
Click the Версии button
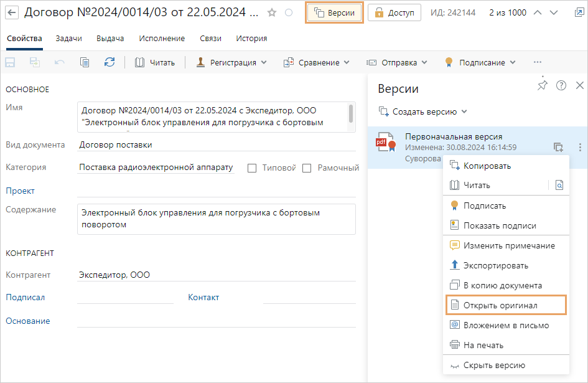(x=335, y=12)
